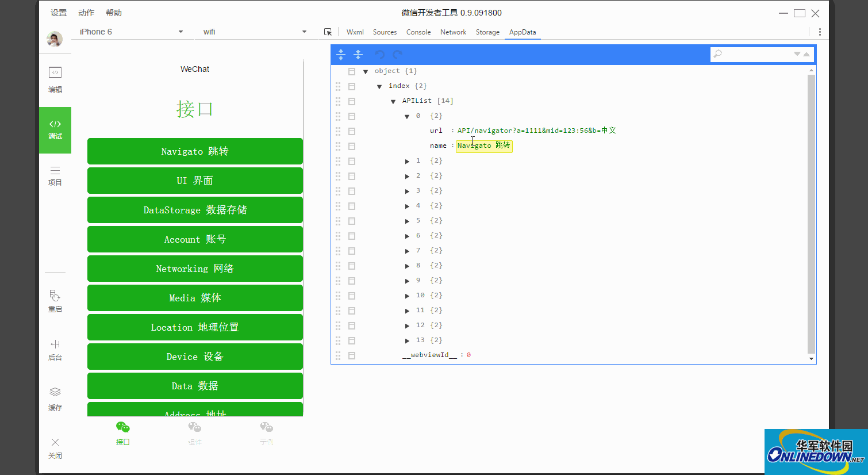Open the wifi network type dropdown

tap(254, 32)
